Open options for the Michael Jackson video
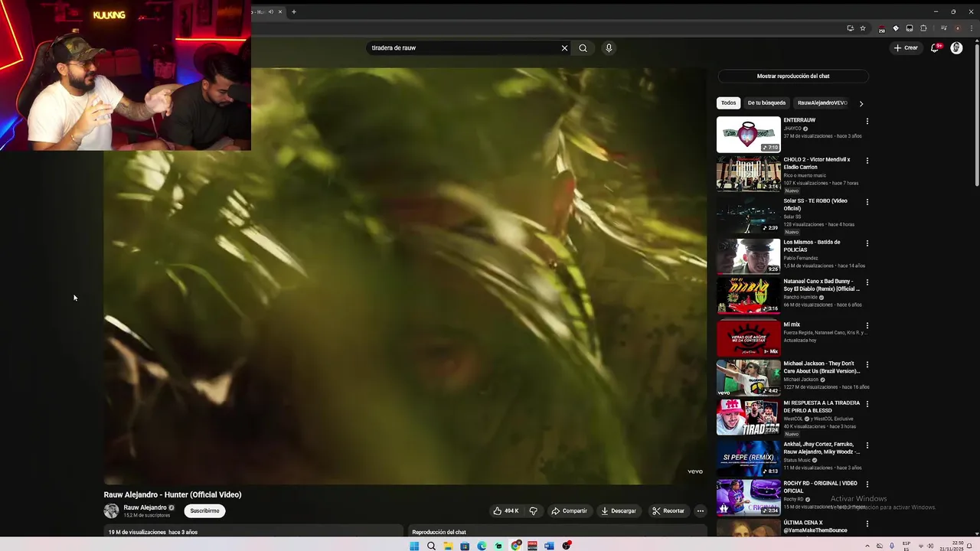980x551 pixels. (867, 365)
